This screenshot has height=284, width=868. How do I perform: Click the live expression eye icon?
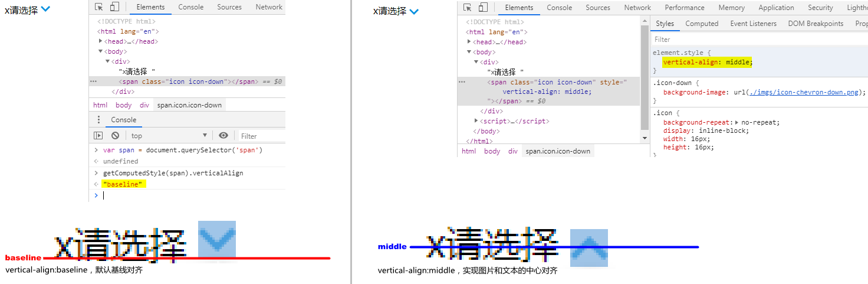click(x=223, y=136)
